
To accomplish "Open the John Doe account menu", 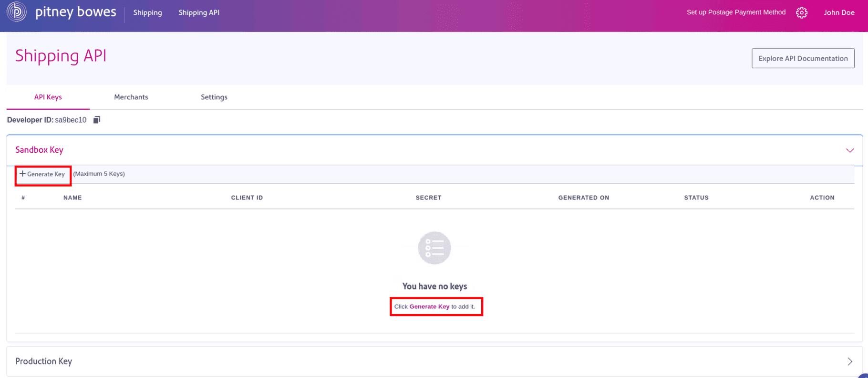I will (x=839, y=12).
